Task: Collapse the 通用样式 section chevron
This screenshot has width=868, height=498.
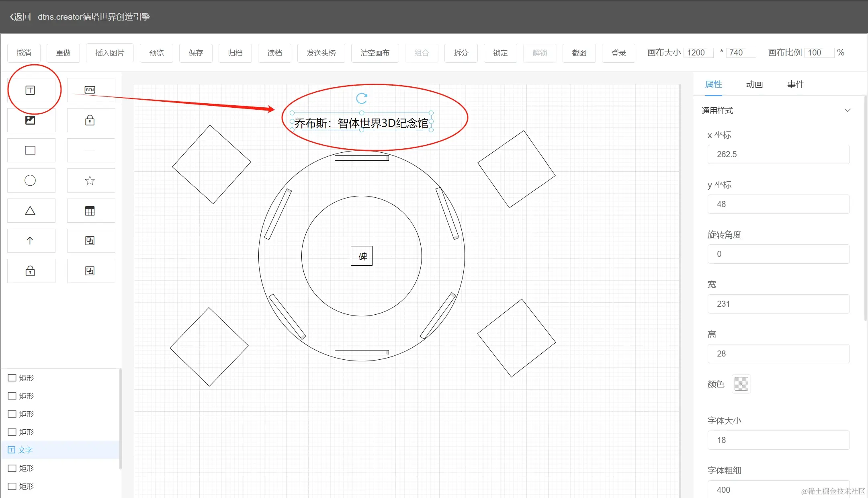Action: coord(848,111)
